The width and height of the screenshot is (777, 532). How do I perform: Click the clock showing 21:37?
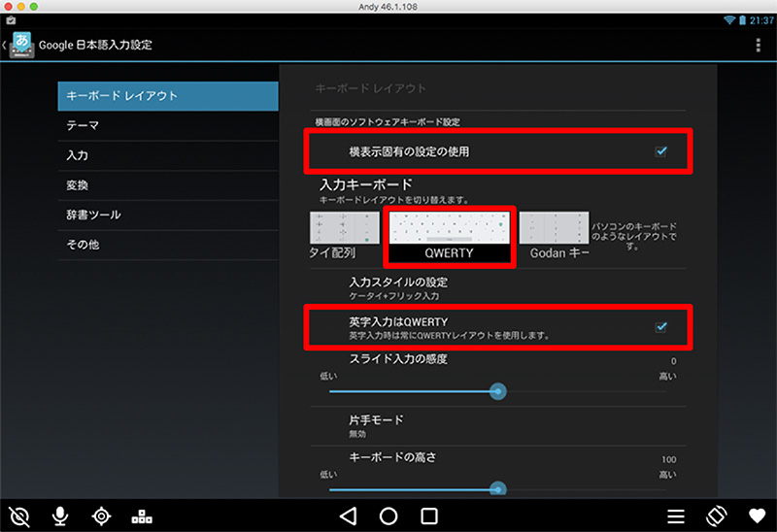(761, 20)
